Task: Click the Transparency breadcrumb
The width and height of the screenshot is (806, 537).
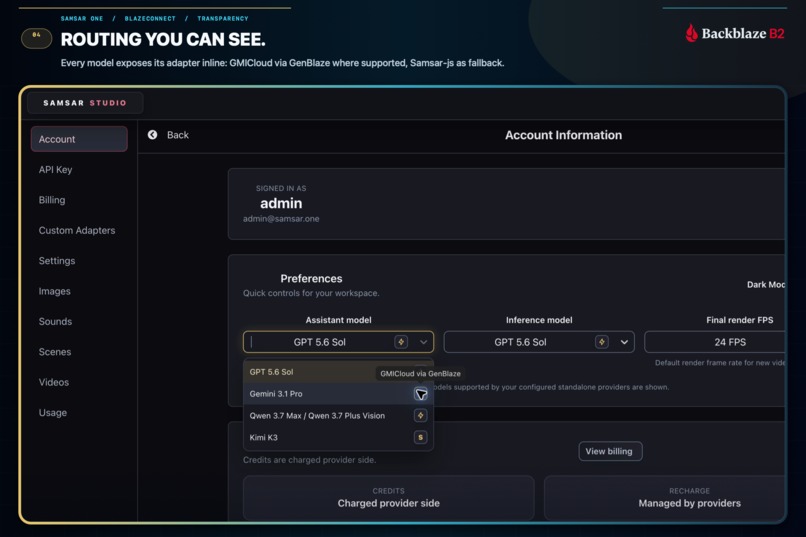Action: tap(223, 18)
